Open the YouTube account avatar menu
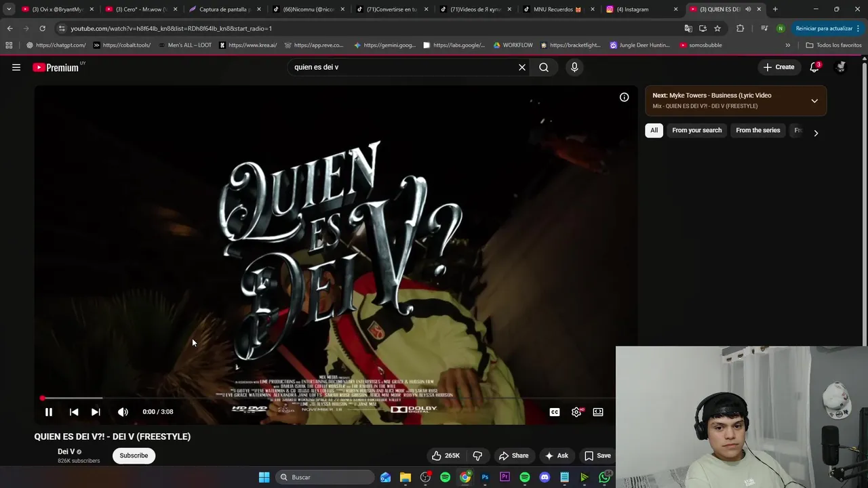This screenshot has height=488, width=868. coord(841,67)
